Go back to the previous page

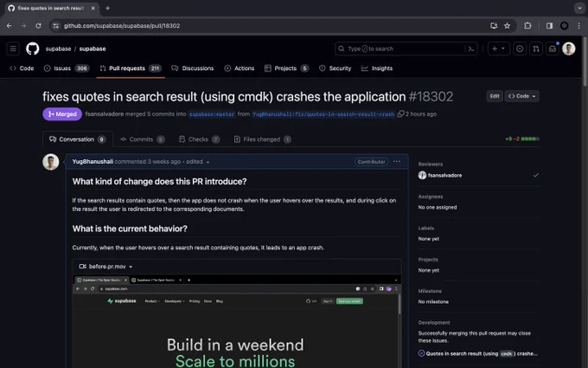[9, 25]
